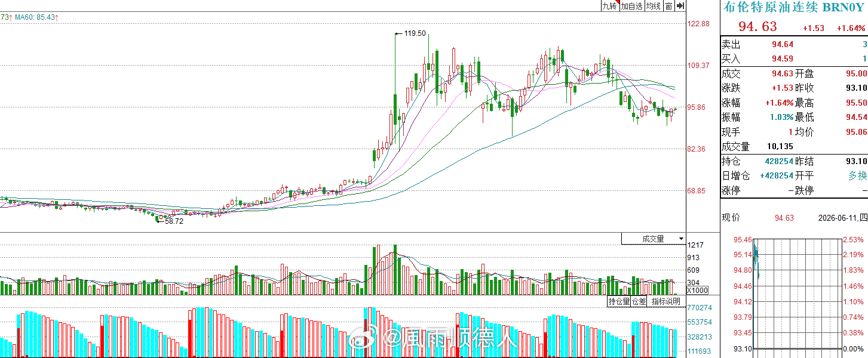Click the X1000 volume scale label
This screenshot has height=358, width=868.
coord(697,290)
